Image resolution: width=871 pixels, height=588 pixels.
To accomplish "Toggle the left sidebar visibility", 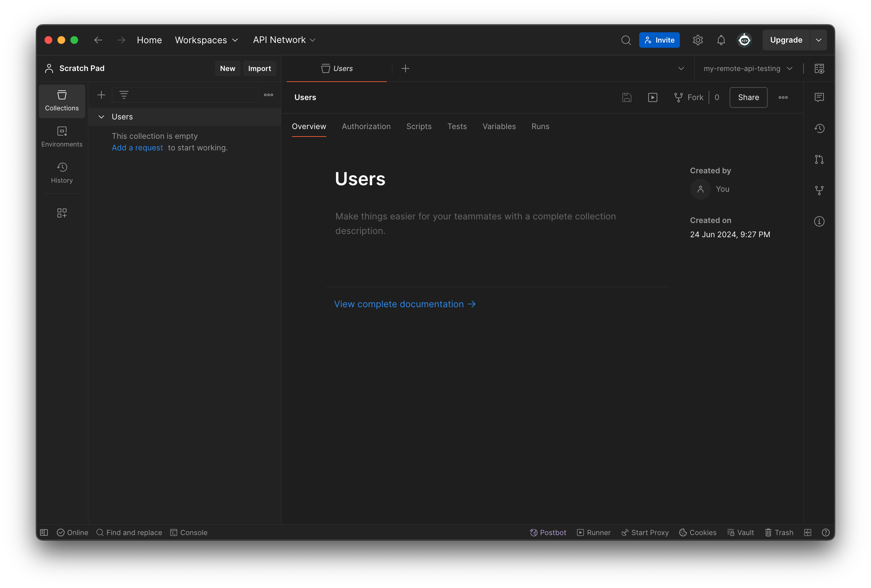I will pyautogui.click(x=44, y=532).
